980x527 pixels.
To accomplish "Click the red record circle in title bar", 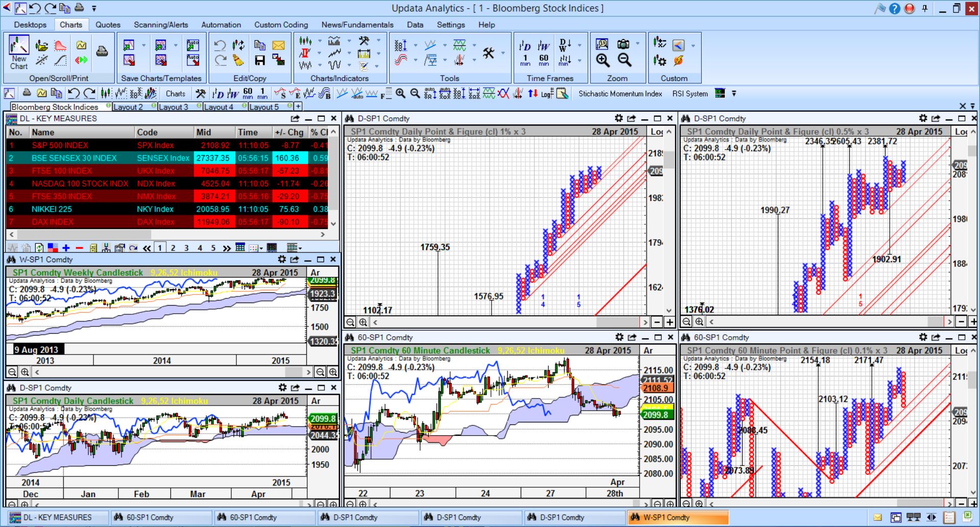I will click(x=910, y=9).
